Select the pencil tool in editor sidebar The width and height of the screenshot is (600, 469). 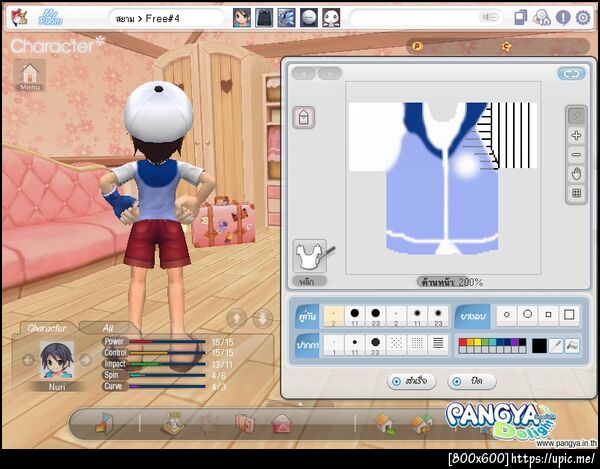576,116
